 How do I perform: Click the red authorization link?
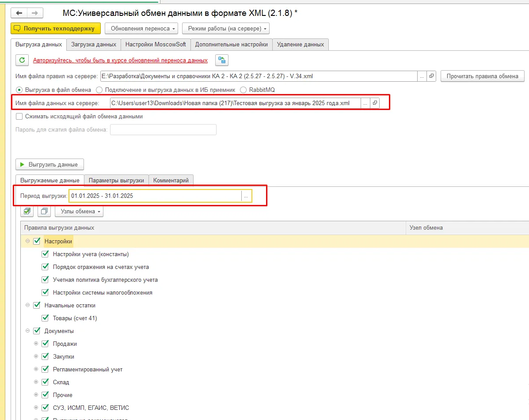pyautogui.click(x=121, y=61)
